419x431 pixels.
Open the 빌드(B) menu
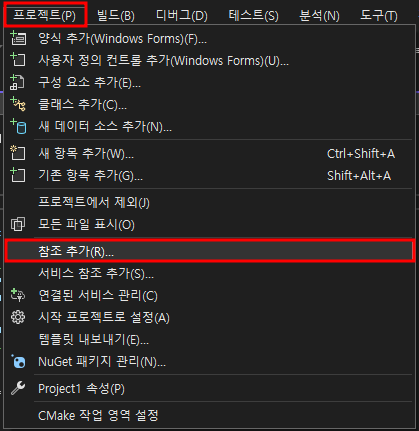[x=116, y=15]
